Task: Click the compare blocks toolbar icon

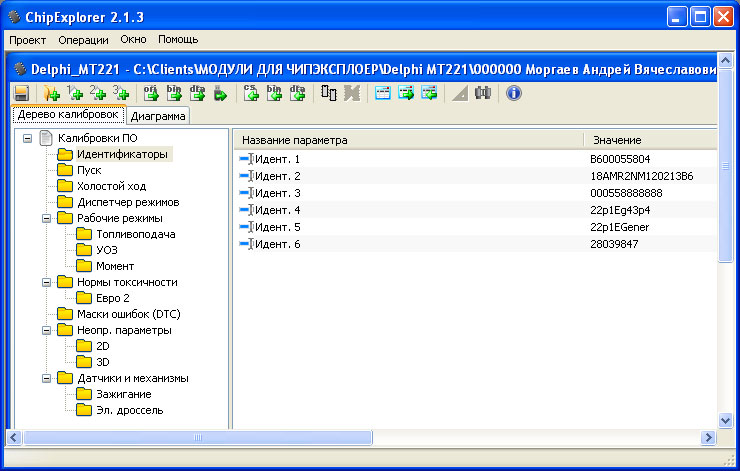Action: tap(329, 93)
